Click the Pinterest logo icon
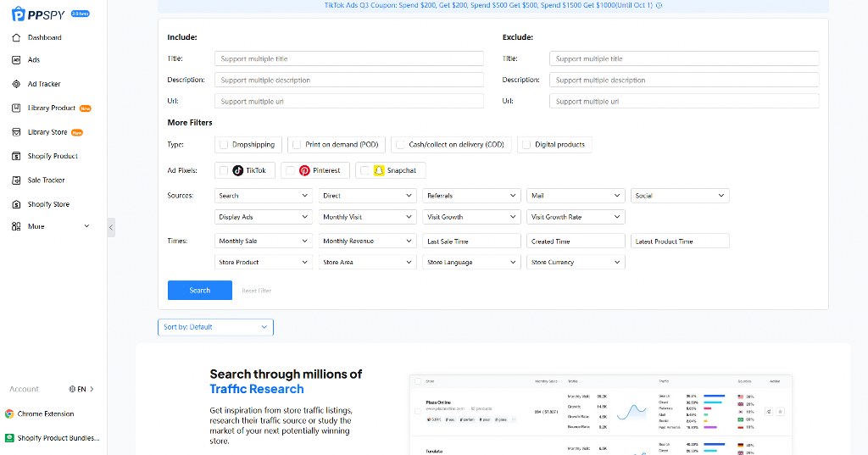The height and width of the screenshot is (455, 868). (304, 170)
